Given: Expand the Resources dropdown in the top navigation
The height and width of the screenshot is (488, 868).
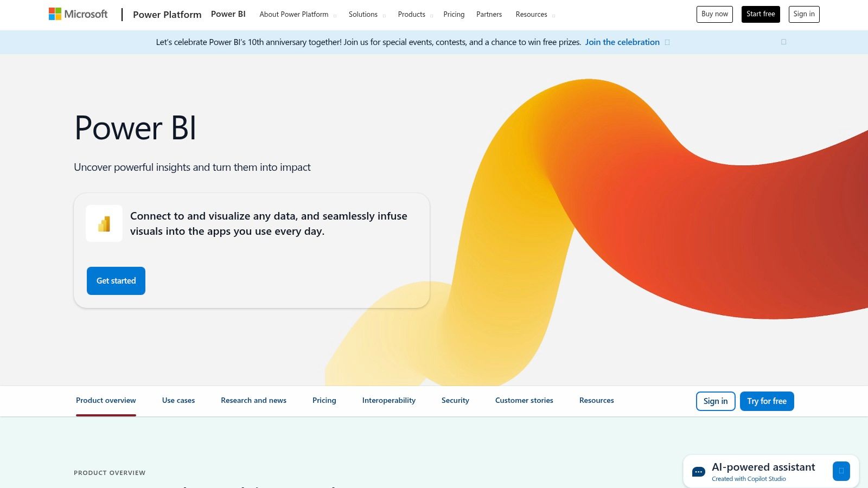Looking at the screenshot, I should (531, 14).
